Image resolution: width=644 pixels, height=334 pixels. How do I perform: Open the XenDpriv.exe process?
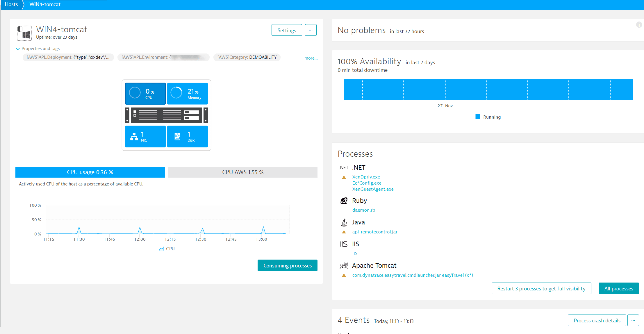tap(366, 177)
